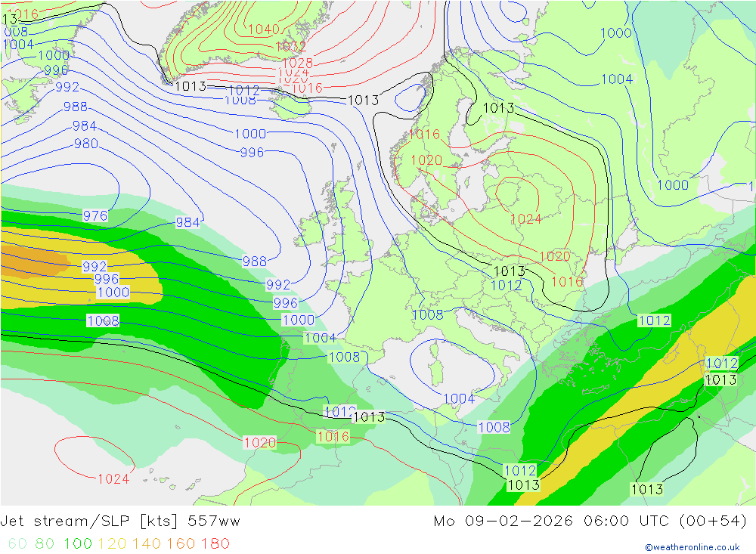Click the "Jet stream/SLP" chart title
The image size is (756, 554).
64,522
